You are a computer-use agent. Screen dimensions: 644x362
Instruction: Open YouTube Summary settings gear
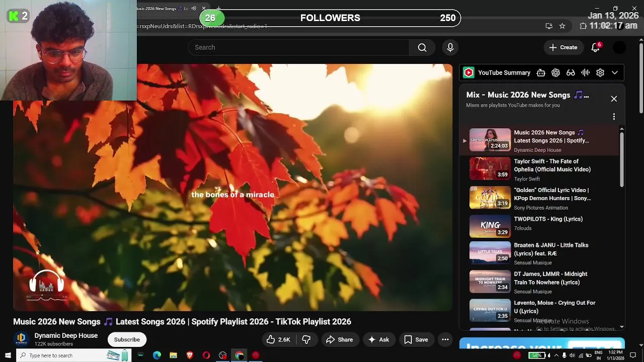pyautogui.click(x=600, y=72)
